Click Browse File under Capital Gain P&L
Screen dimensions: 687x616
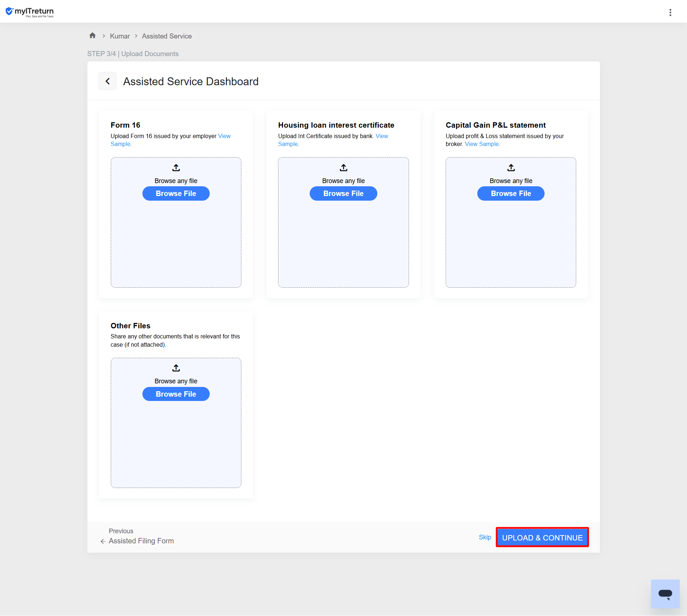coord(511,193)
